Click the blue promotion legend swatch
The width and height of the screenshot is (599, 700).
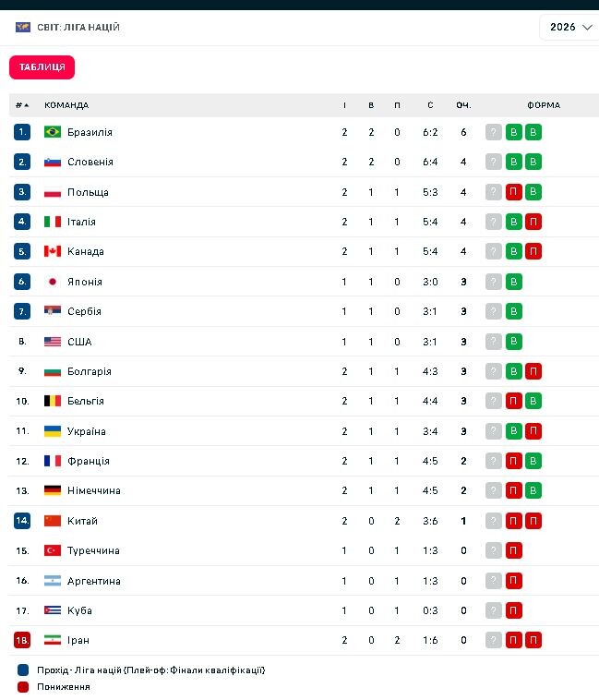pos(23,670)
